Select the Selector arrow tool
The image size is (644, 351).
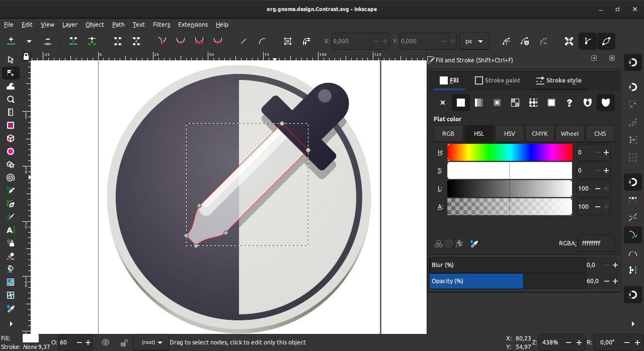(x=11, y=60)
